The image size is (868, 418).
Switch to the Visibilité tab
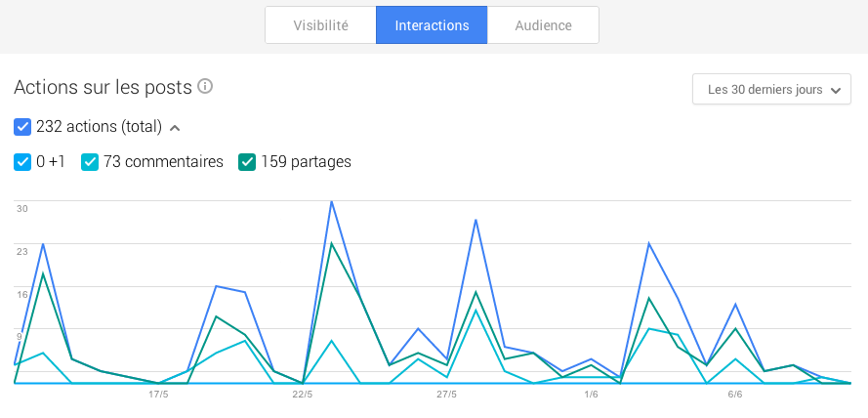point(320,25)
